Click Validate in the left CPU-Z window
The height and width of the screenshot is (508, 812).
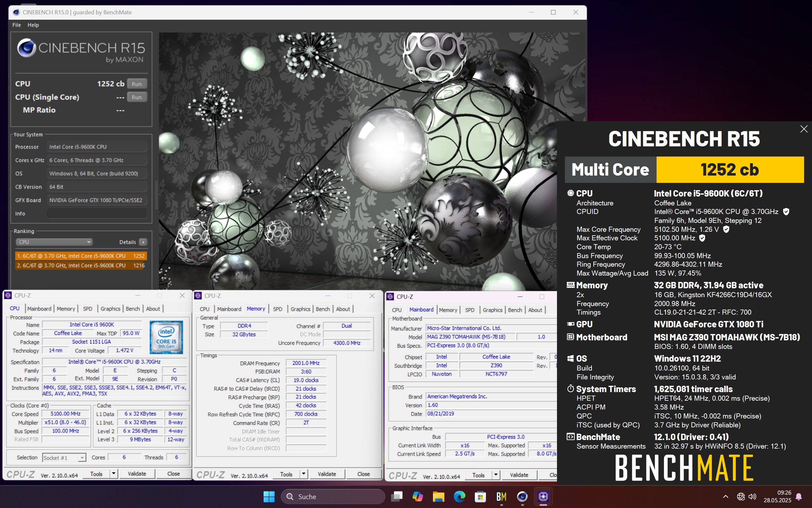coord(137,474)
